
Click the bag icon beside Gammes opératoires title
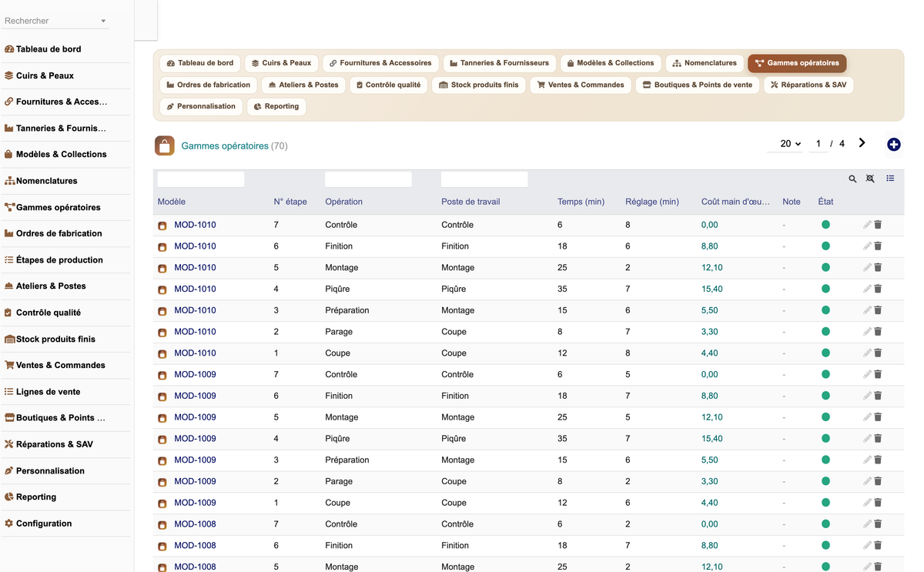[x=164, y=146]
